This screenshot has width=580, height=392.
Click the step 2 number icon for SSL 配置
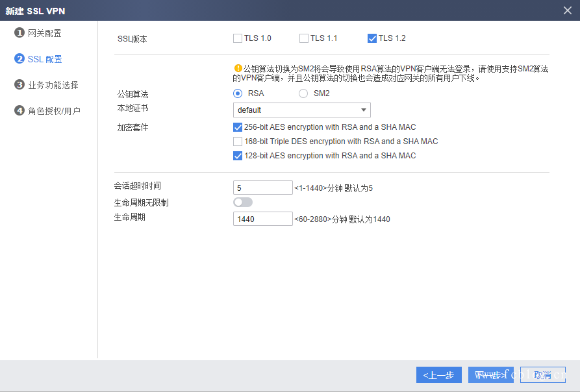pyautogui.click(x=19, y=59)
